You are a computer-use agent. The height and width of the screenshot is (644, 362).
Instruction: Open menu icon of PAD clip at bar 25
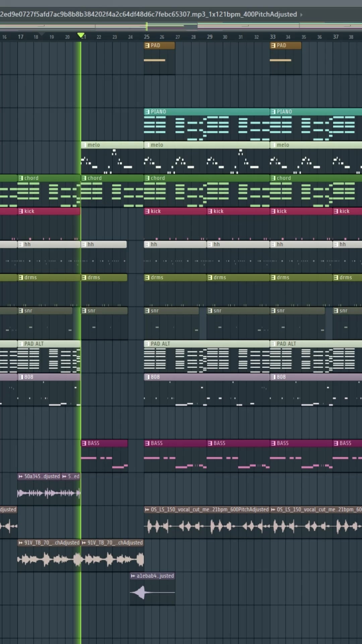pyautogui.click(x=147, y=45)
